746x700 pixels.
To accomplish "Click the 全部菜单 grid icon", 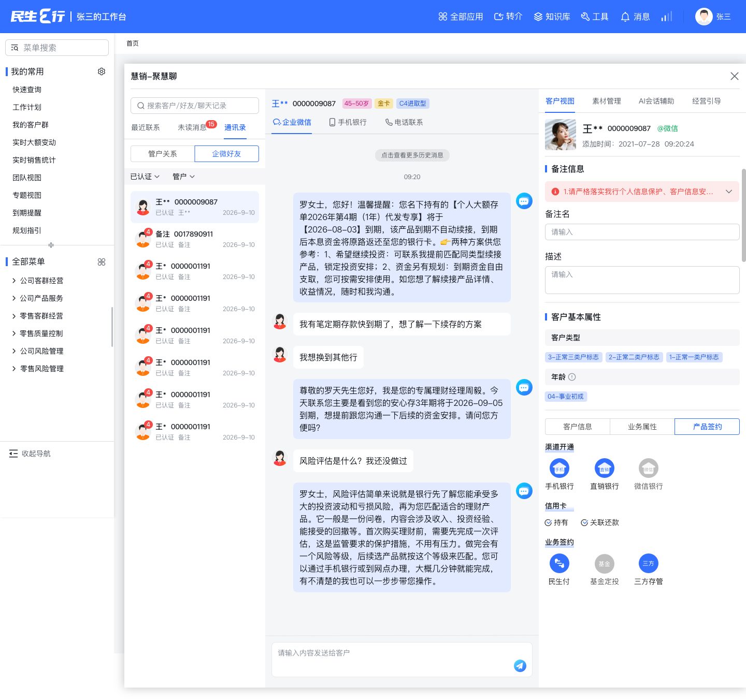I will pyautogui.click(x=102, y=262).
